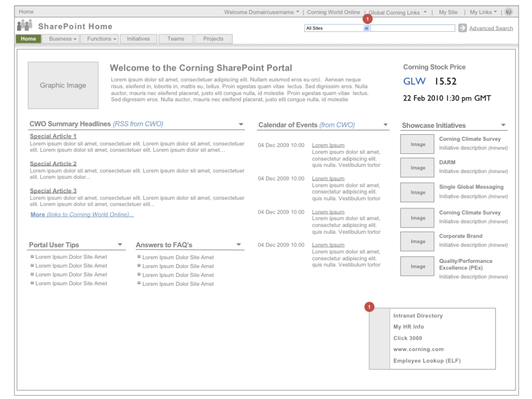The width and height of the screenshot is (532, 399).
Task: Open Showcase Initiatives web part menu
Action: click(503, 125)
